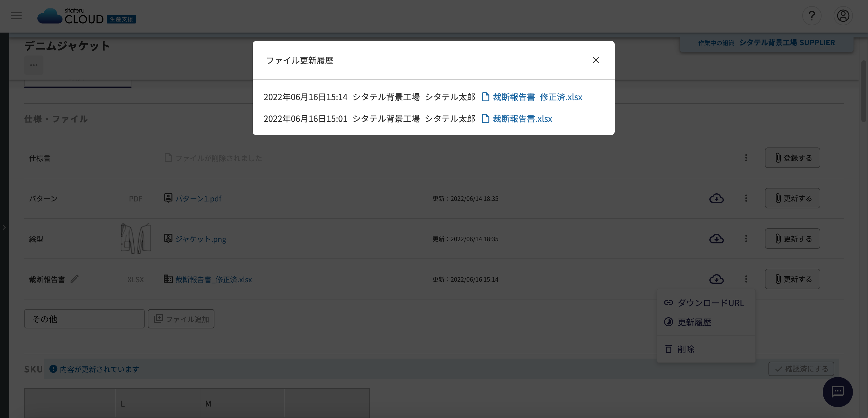Open the user account icon
Screen dimensions: 868x418
click(x=843, y=16)
